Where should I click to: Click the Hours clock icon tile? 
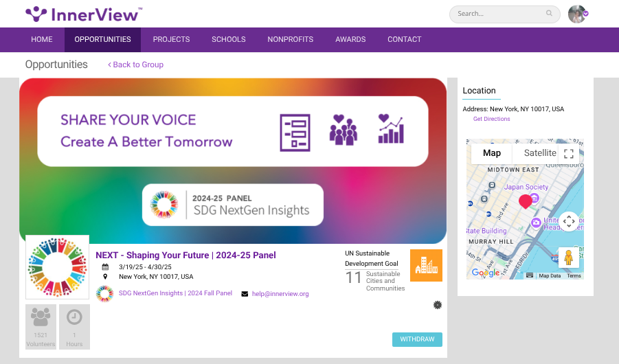[x=74, y=326]
